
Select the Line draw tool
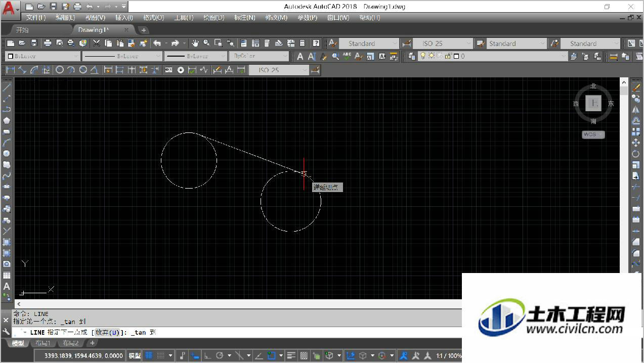pos(7,87)
